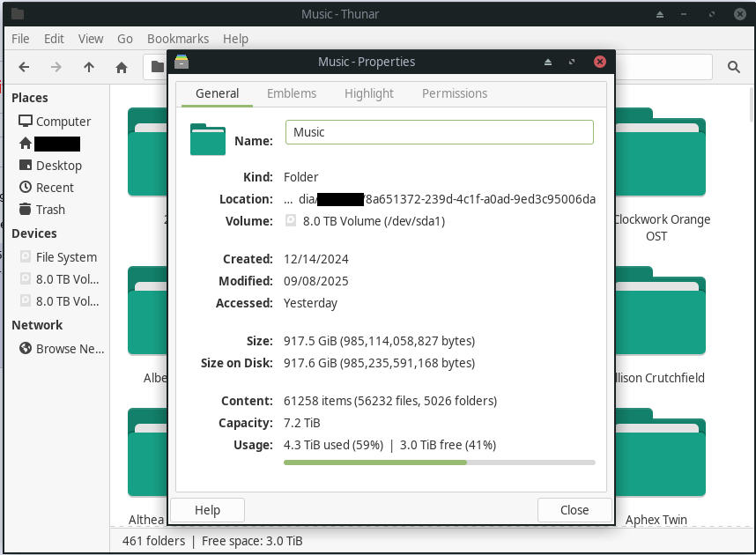
Task: Click the volume disk icon next to 8.0 TB
Action: 290,221
